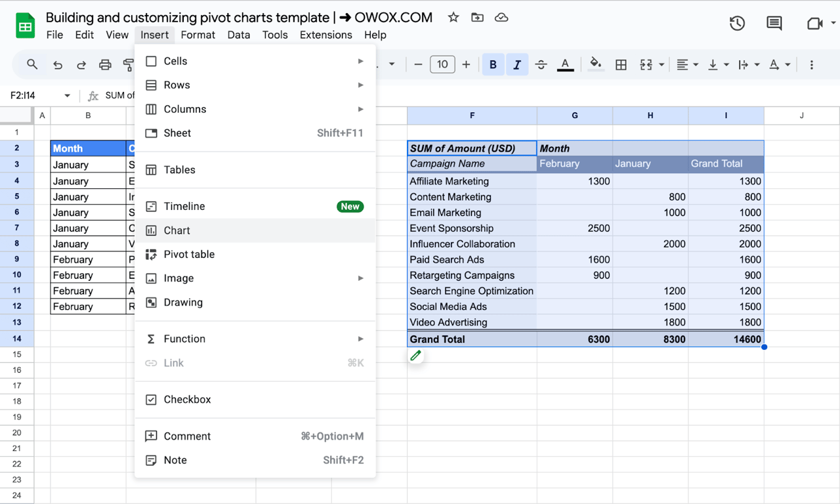Insert a Chart

(x=255, y=230)
